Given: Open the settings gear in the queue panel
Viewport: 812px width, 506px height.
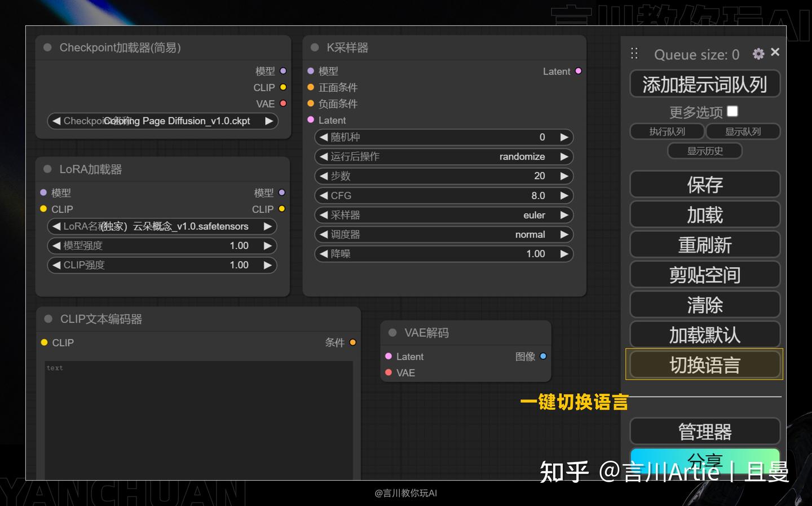Looking at the screenshot, I should tap(758, 54).
